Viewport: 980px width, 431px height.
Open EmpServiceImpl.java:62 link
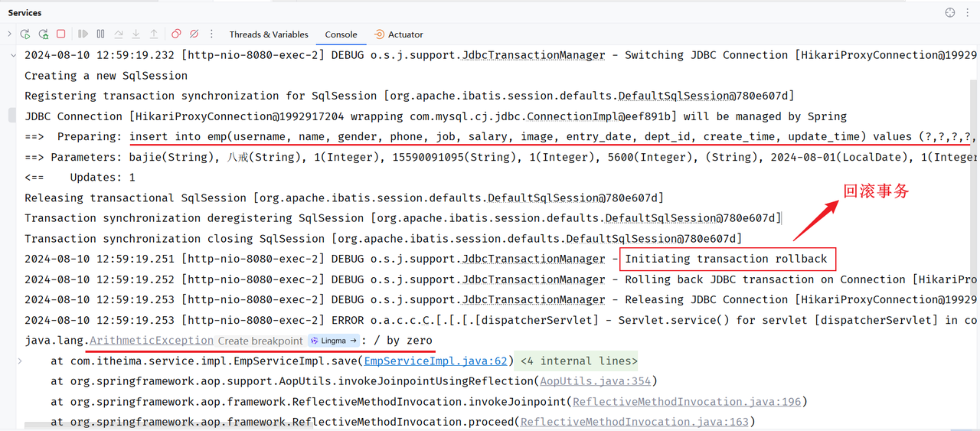click(436, 361)
